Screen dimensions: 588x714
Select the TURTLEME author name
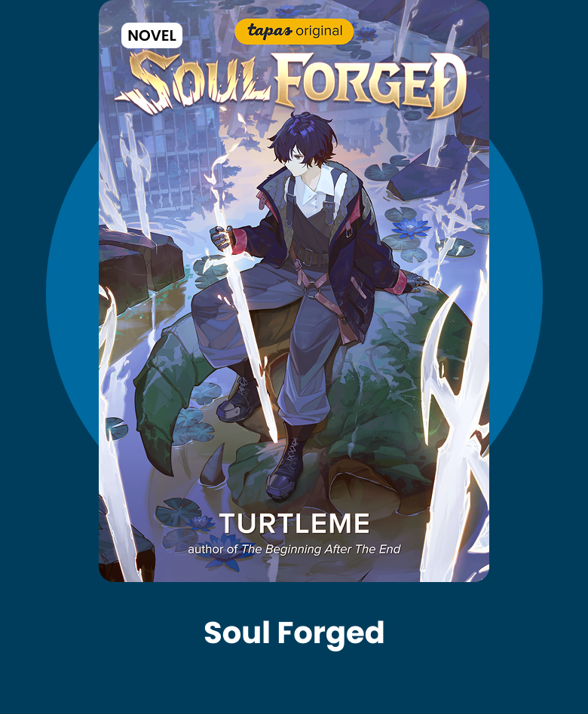295,524
